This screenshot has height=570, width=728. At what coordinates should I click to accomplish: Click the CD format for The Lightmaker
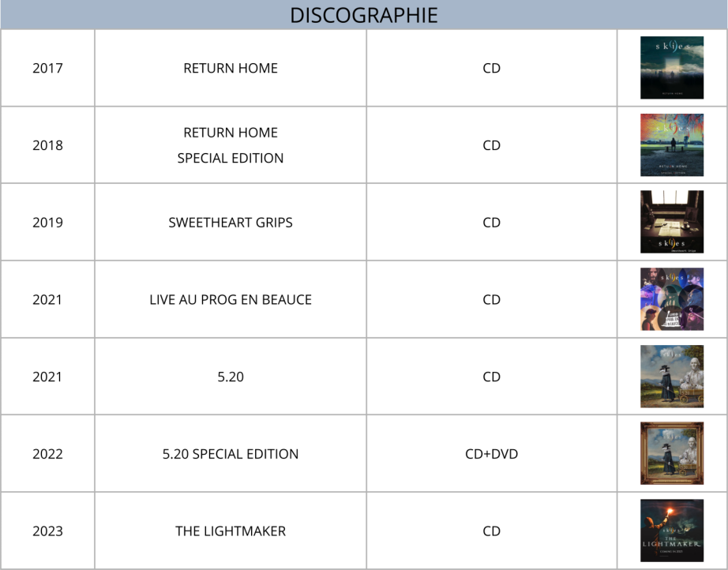[x=491, y=531]
